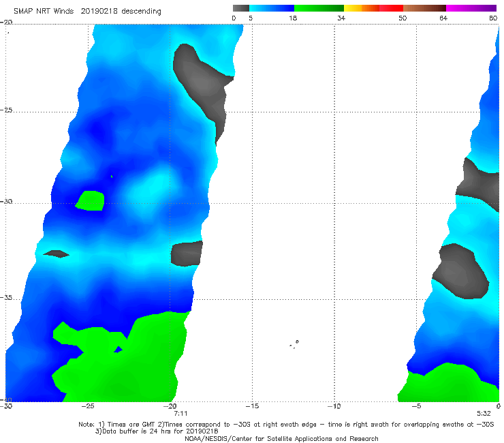Click the latitude axis label '-35'
The height and width of the screenshot is (443, 504).
coord(6,298)
